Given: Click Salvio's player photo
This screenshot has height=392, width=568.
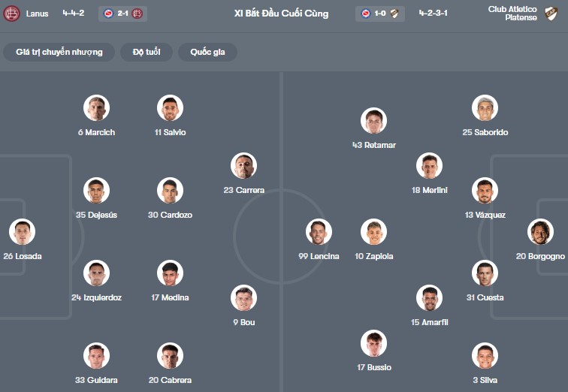Looking at the screenshot, I should pos(170,108).
